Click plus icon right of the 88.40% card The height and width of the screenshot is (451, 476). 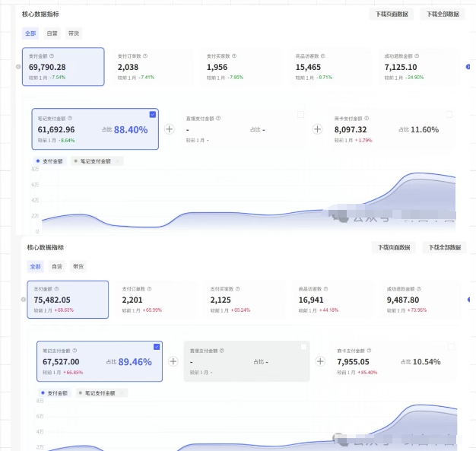(170, 129)
